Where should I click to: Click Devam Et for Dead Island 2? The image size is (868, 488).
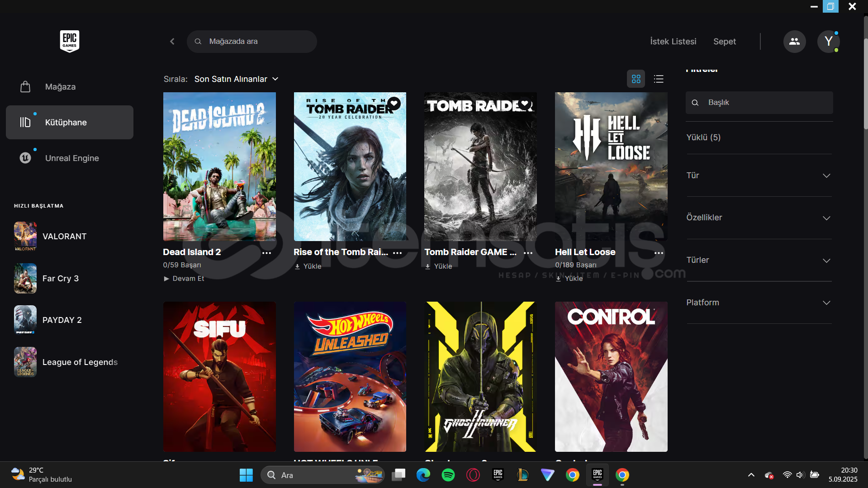(184, 279)
